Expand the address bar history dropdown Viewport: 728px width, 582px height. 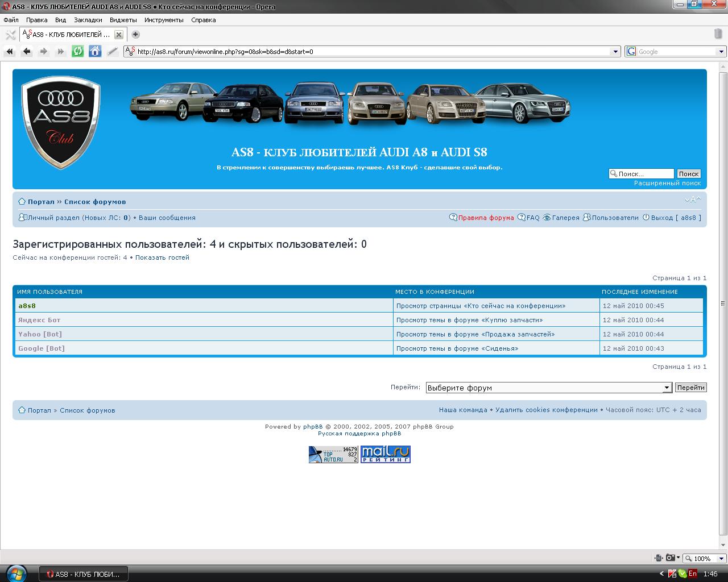[615, 52]
